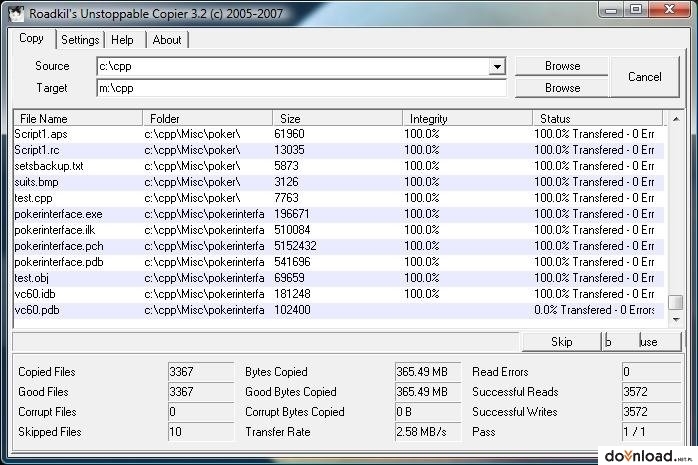The height and width of the screenshot is (465, 698).
Task: Select the test.obj row
Action: (x=338, y=278)
